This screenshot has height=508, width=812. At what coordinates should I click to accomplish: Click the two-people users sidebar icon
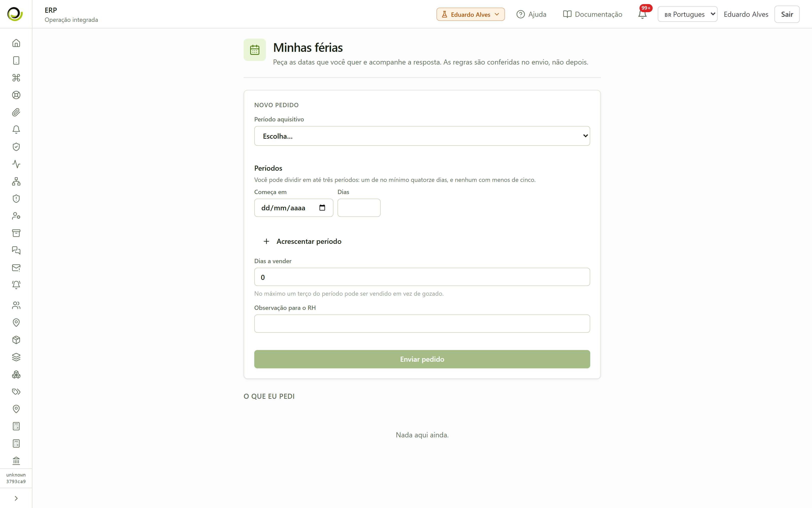coord(16,305)
